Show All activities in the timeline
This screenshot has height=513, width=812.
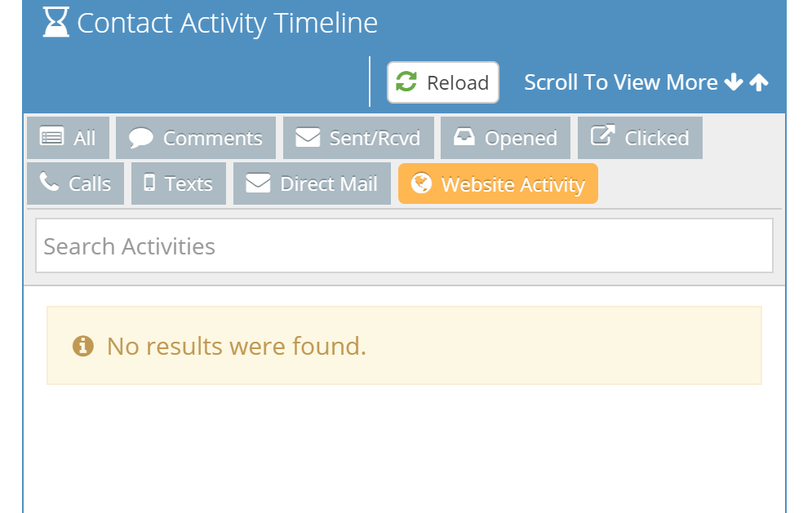(x=69, y=138)
